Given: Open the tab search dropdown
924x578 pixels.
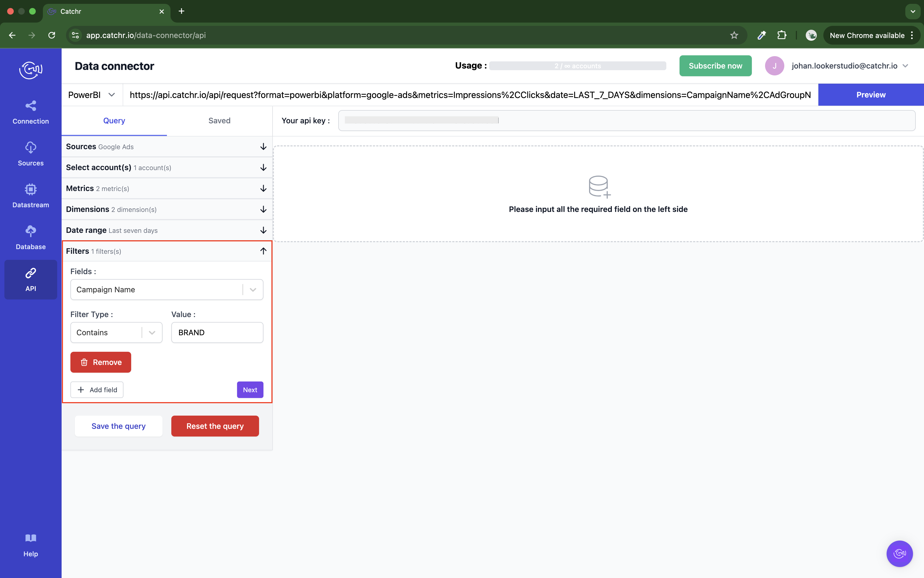Looking at the screenshot, I should tap(912, 12).
